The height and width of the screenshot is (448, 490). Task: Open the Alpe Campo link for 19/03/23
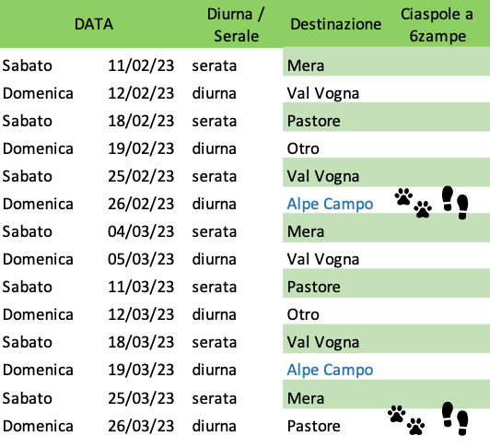click(330, 370)
